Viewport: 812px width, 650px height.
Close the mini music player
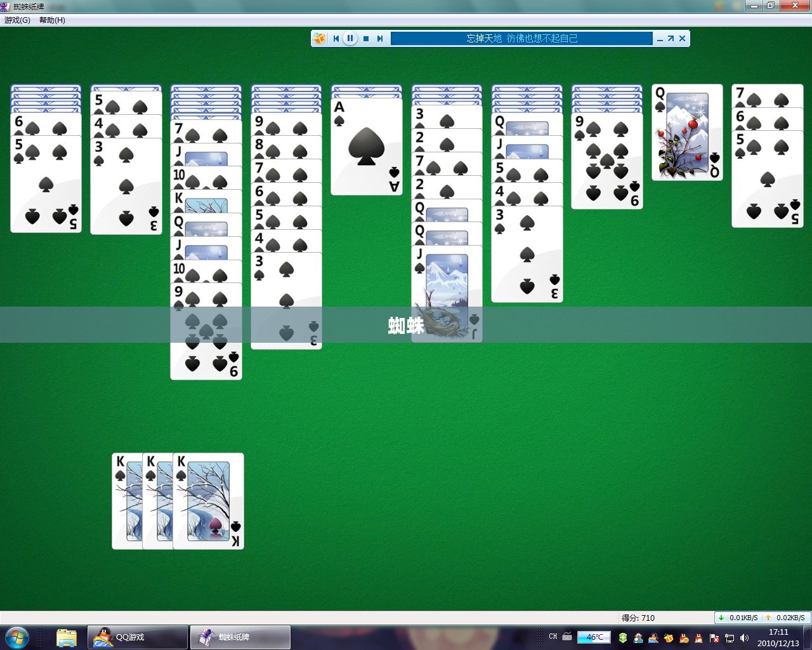(x=682, y=39)
